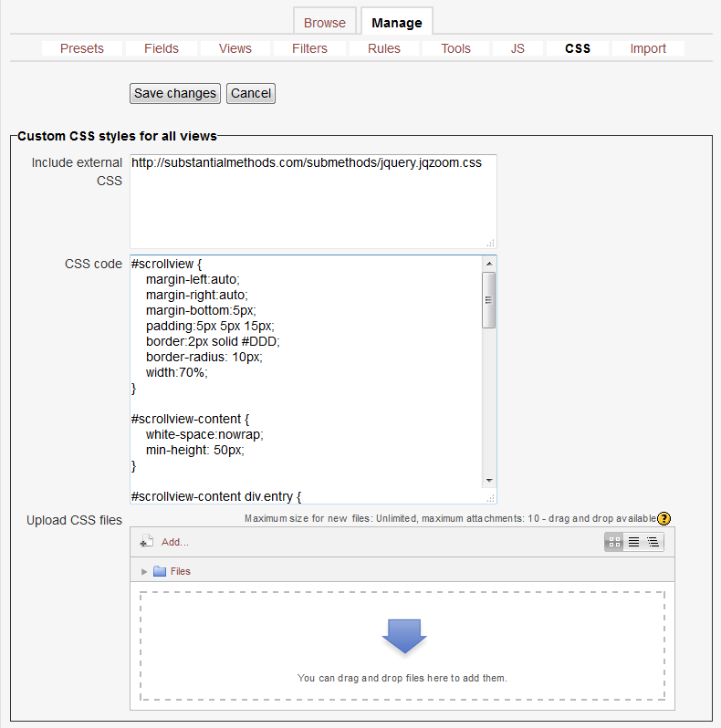Switch file manager to detailed list view
The height and width of the screenshot is (728, 721).
point(633,542)
